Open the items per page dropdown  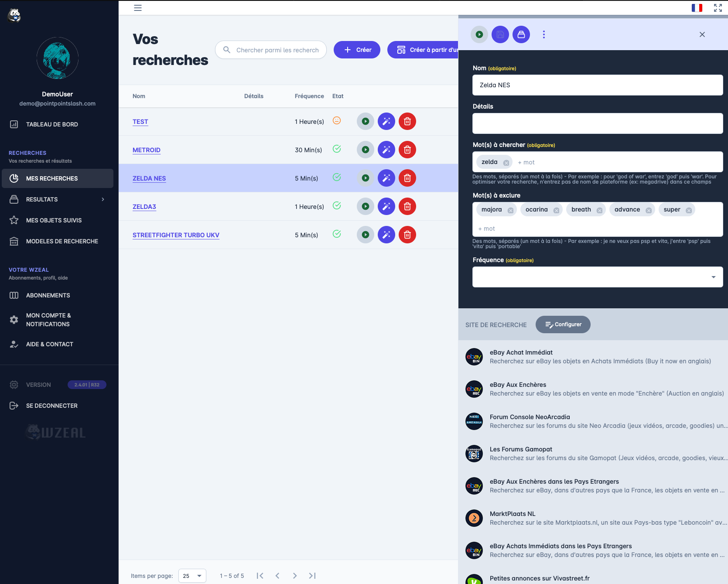click(x=192, y=576)
